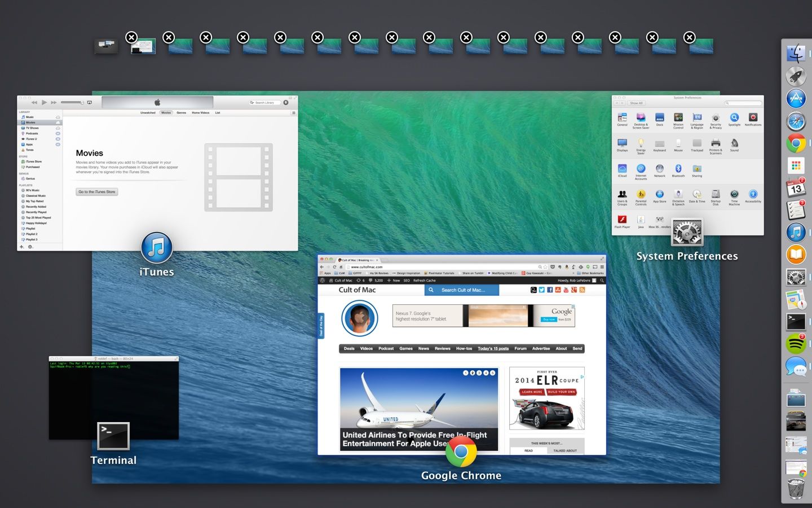Open Finder from the Dock
The image size is (812, 508).
796,54
